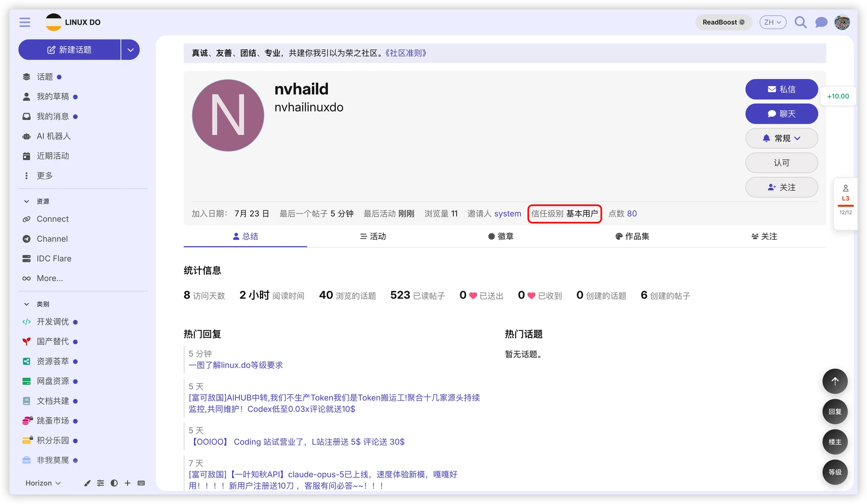The image size is (867, 504).
Task: Open the 非我莫属 category
Action: [53, 460]
